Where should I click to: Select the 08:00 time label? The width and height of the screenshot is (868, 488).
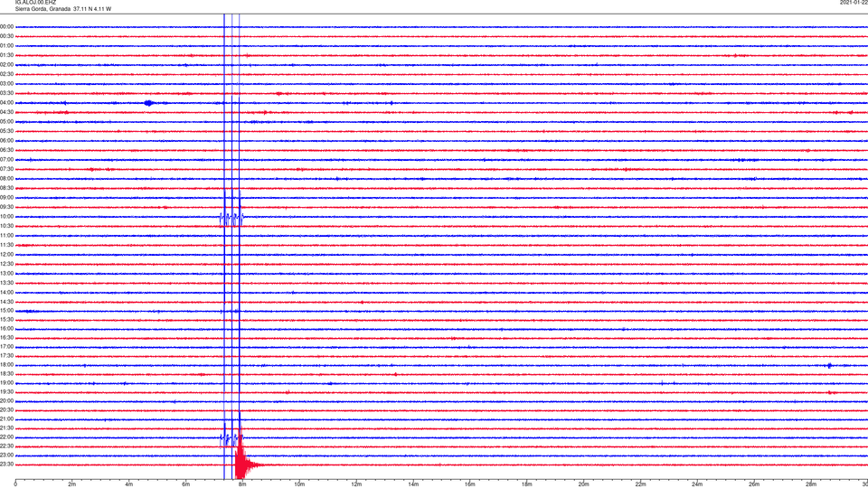pos(6,179)
